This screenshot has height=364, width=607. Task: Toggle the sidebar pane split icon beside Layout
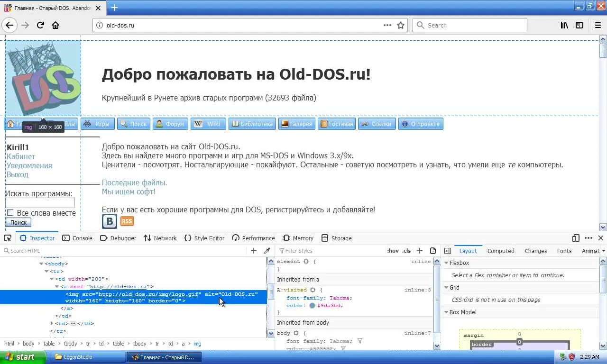coord(447,251)
